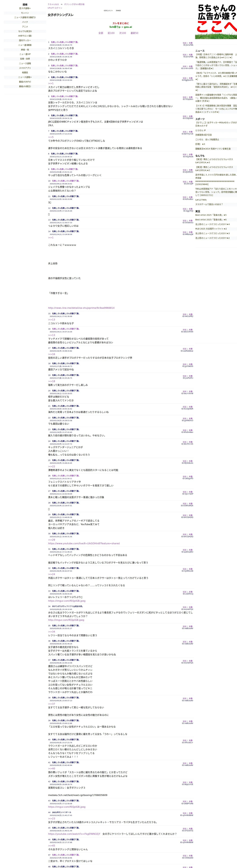Jump to 次100 posts
The width and height of the screenshot is (237, 868).
tap(123, 33)
